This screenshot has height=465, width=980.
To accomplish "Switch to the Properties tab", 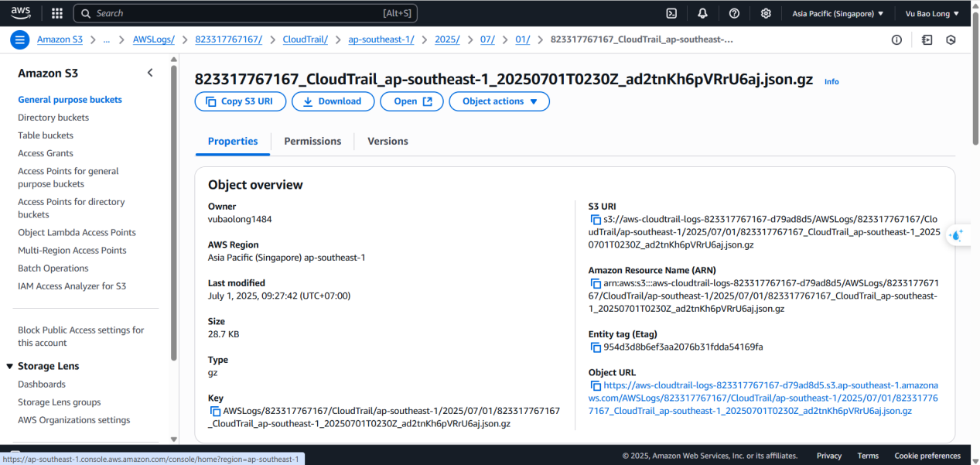I will click(x=233, y=141).
